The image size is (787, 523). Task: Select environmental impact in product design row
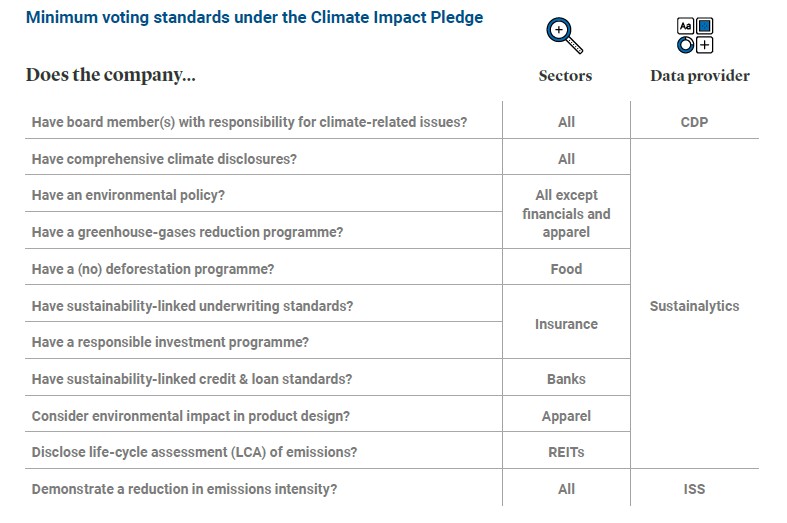click(x=191, y=416)
